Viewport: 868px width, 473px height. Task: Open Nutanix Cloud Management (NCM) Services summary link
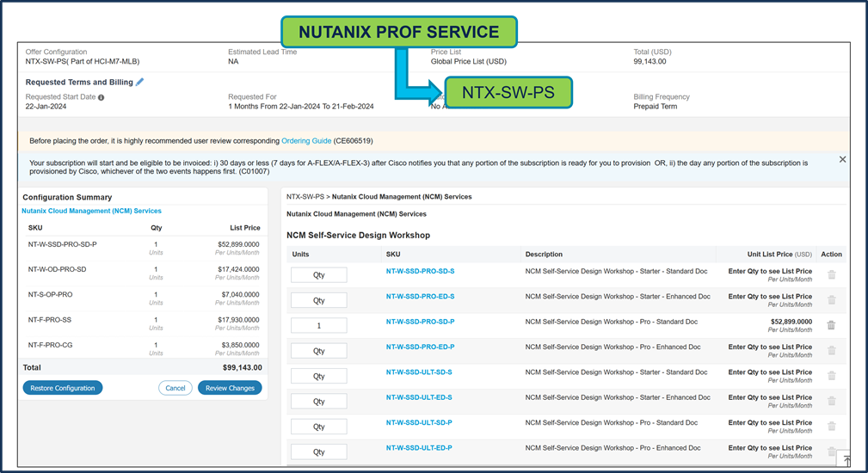pos(91,211)
